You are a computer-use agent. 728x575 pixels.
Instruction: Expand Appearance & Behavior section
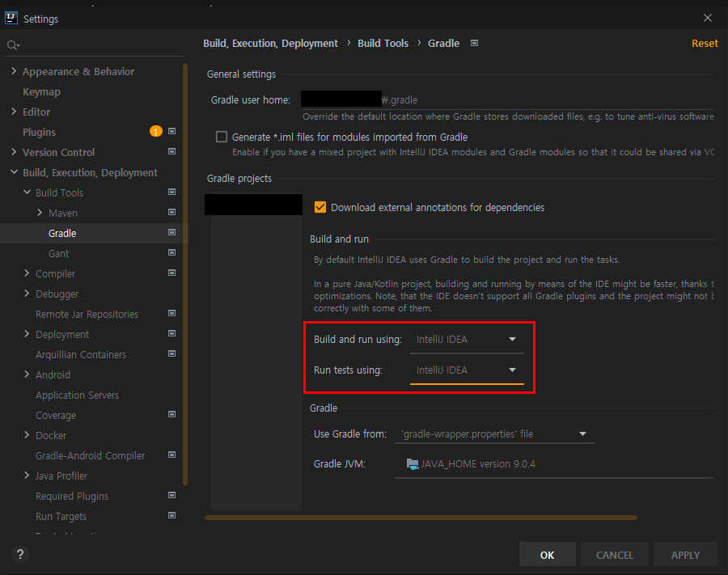click(14, 71)
